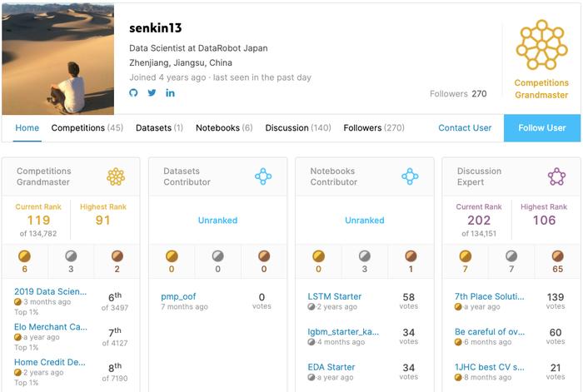Open the GitHub profile icon link

tap(133, 92)
